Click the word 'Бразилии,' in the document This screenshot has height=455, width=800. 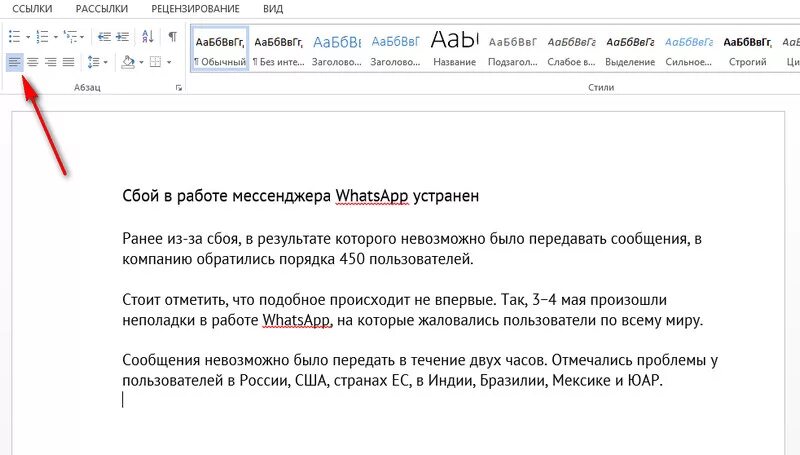coord(514,381)
